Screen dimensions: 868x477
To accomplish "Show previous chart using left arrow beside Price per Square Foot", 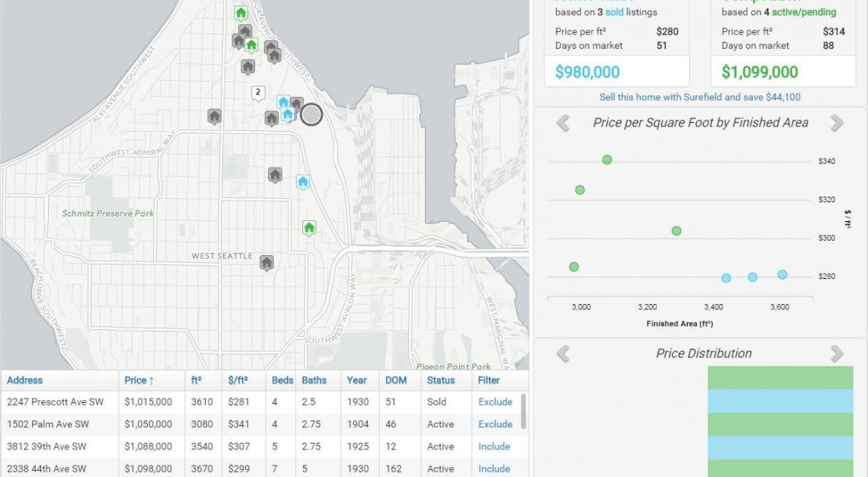I will (x=563, y=123).
